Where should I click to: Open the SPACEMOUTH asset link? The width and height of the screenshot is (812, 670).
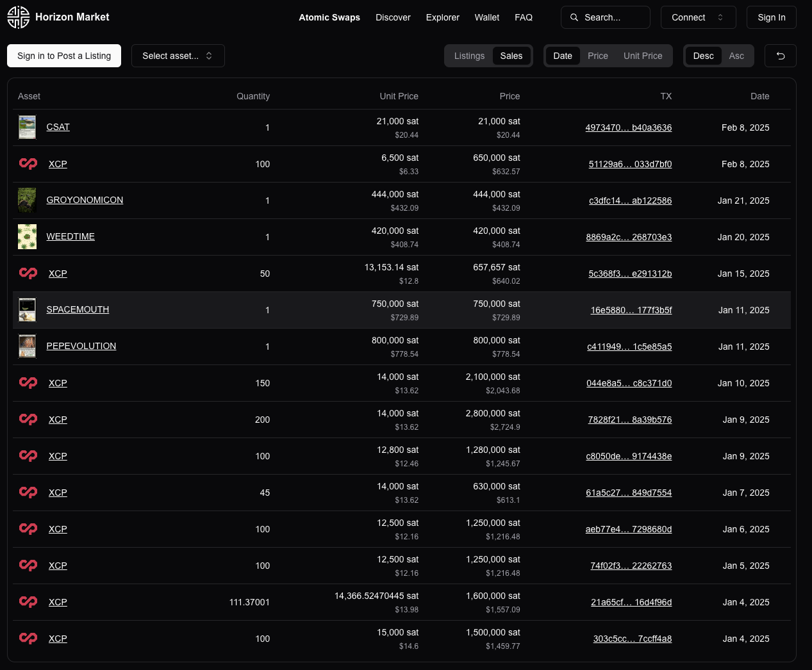click(78, 309)
